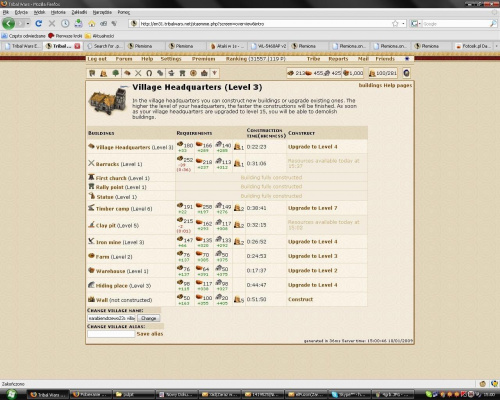Click Construct for the Wall
This screenshot has height=400, width=500.
point(300,299)
